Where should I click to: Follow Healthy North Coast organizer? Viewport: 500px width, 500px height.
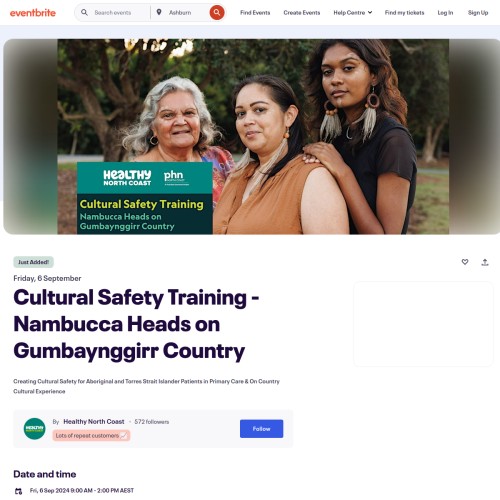click(261, 429)
